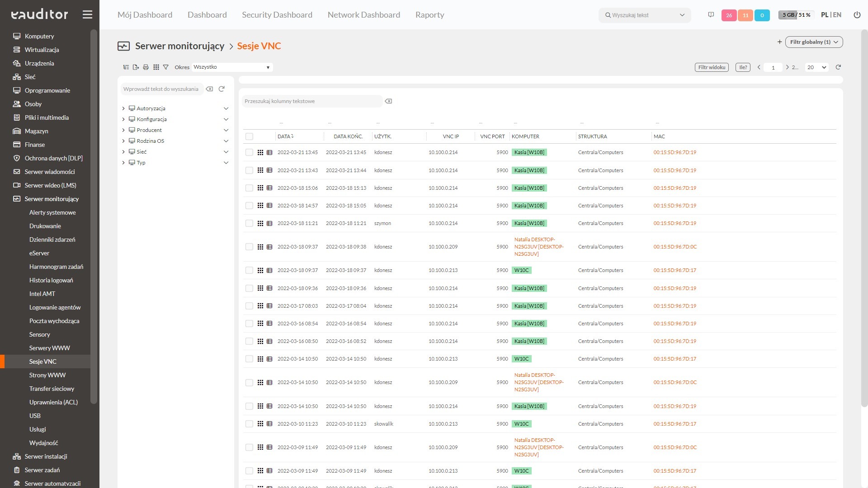Image resolution: width=868 pixels, height=488 pixels.
Task: Open the Typ right-side chevron
Action: click(226, 163)
